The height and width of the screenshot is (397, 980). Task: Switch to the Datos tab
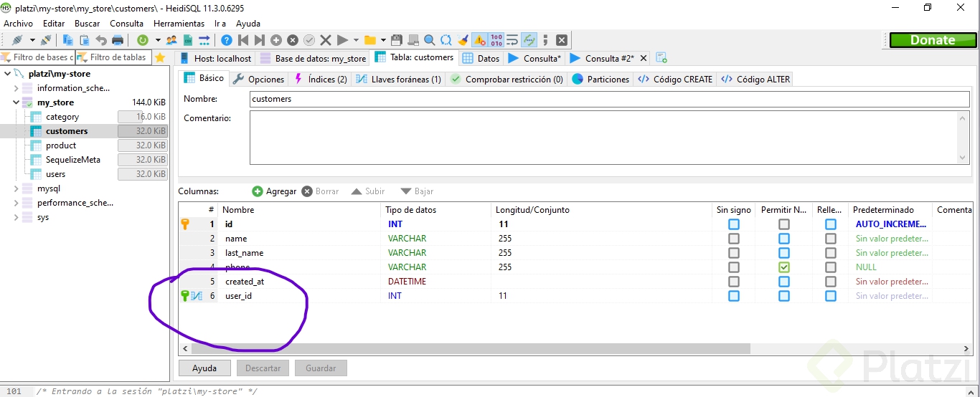[481, 58]
